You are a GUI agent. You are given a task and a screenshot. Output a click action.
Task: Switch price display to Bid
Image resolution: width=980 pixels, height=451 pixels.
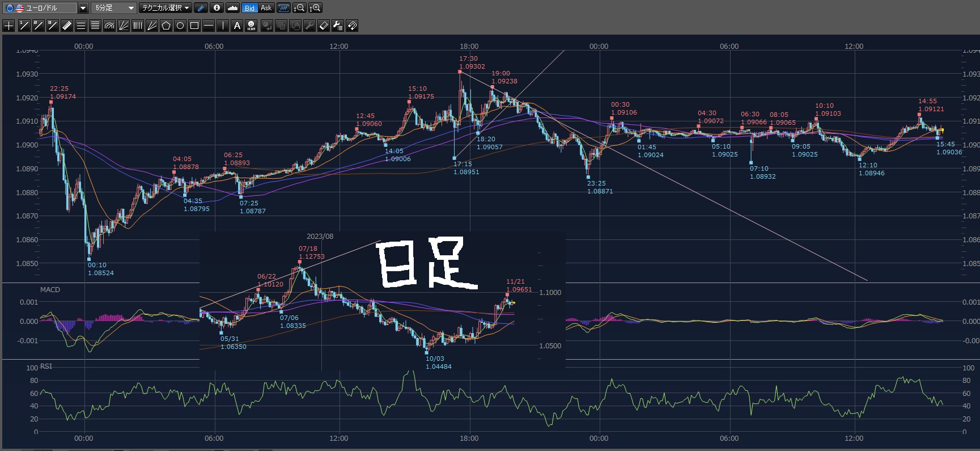tap(250, 8)
